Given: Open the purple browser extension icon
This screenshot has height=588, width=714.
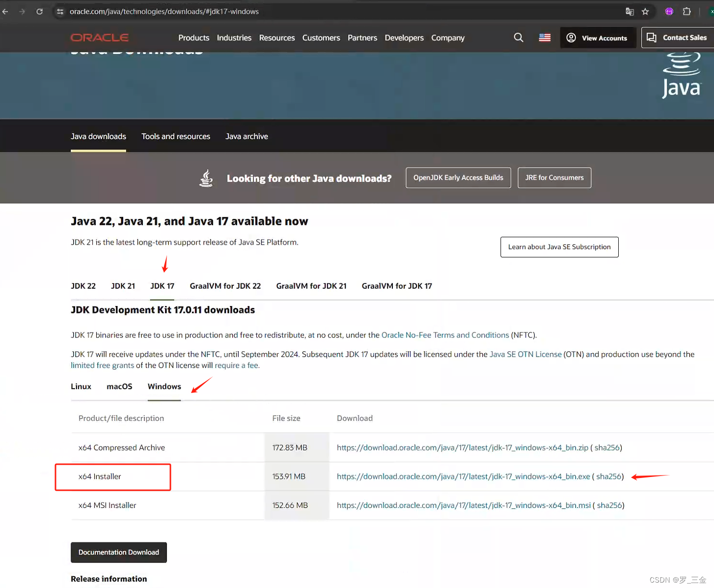Looking at the screenshot, I should (669, 11).
